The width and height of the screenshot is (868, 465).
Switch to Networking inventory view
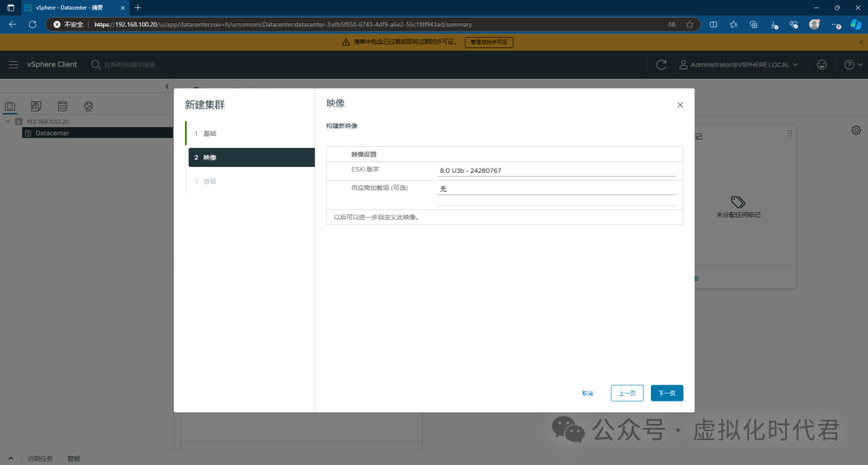(88, 106)
